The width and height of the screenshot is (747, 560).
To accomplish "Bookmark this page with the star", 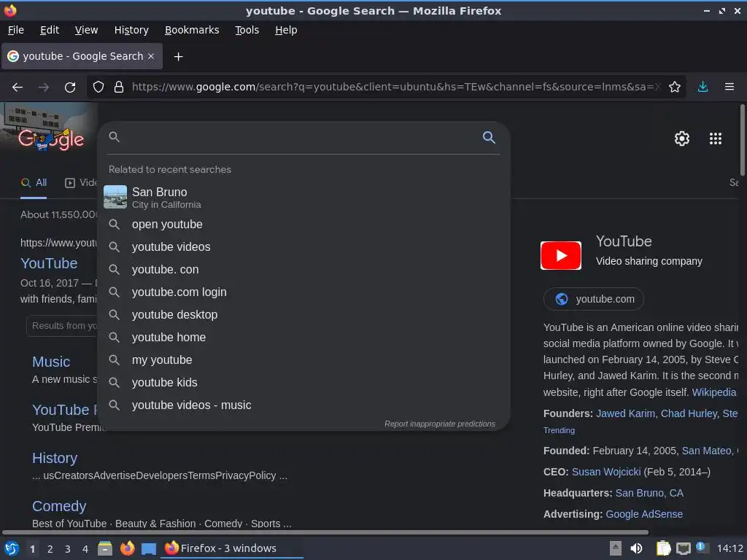I will coord(675,87).
